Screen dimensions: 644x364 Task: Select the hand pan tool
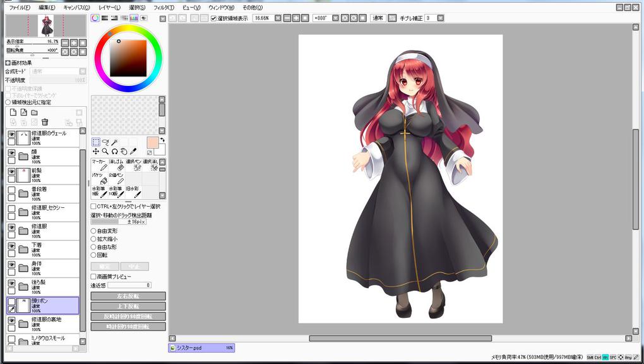[x=124, y=152]
